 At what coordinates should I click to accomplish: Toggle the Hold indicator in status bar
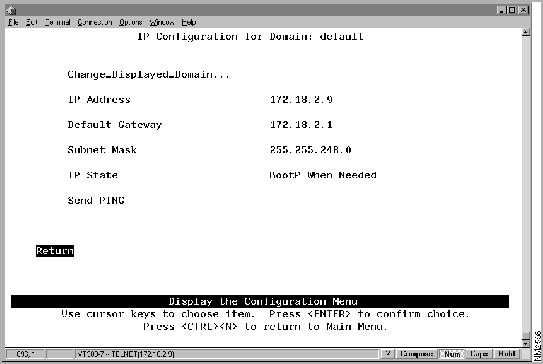(x=507, y=354)
